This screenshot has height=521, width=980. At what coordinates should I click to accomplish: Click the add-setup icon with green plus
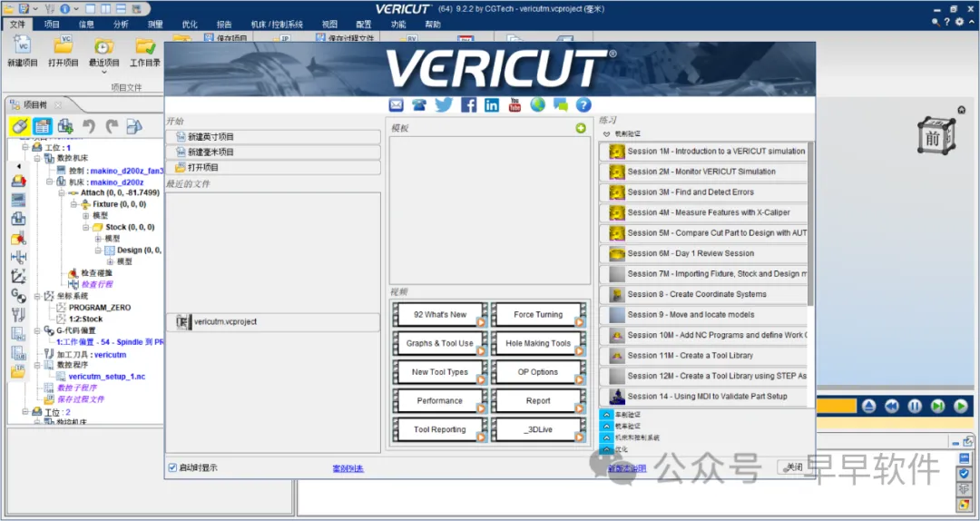65,126
